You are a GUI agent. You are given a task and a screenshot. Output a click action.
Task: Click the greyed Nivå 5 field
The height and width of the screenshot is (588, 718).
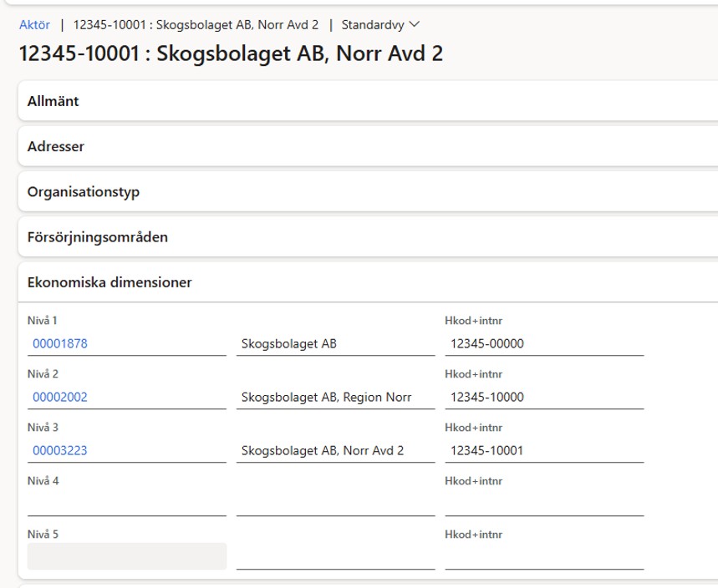[x=127, y=556]
